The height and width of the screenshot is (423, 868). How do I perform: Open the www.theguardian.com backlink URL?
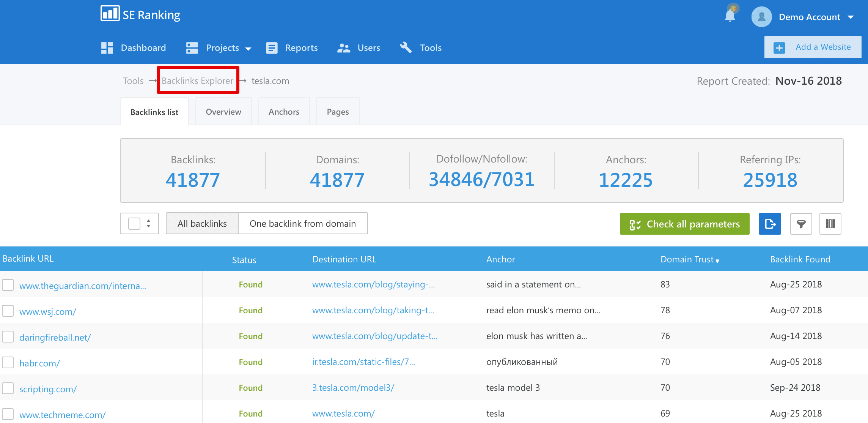83,286
